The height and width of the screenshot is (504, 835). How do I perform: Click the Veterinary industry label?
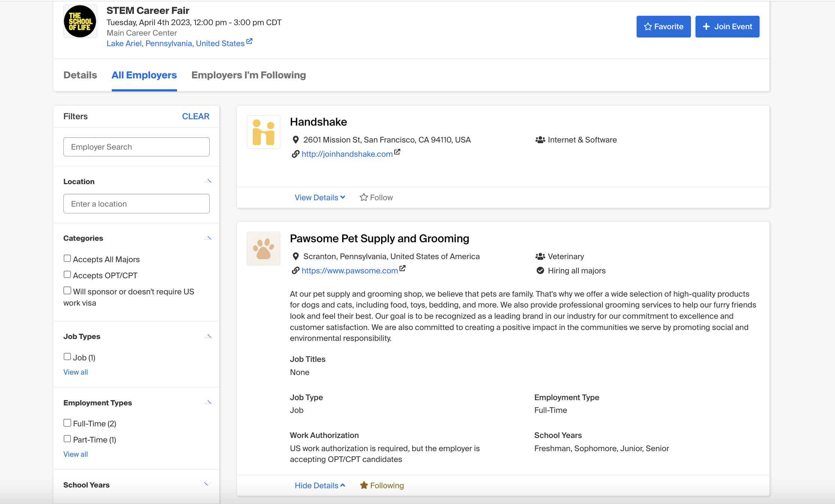pyautogui.click(x=566, y=256)
